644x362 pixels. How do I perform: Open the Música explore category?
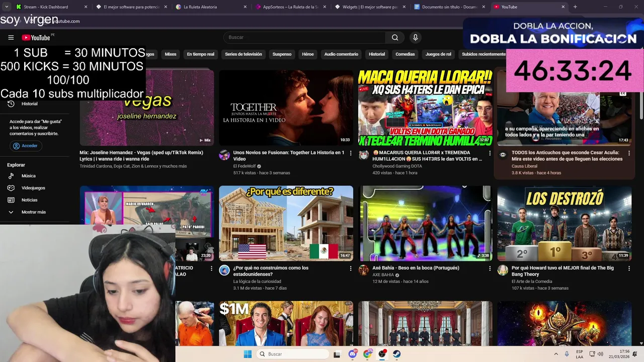pos(28,176)
